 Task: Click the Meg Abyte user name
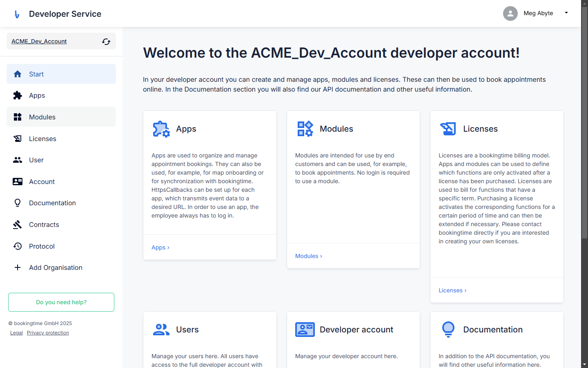(538, 13)
